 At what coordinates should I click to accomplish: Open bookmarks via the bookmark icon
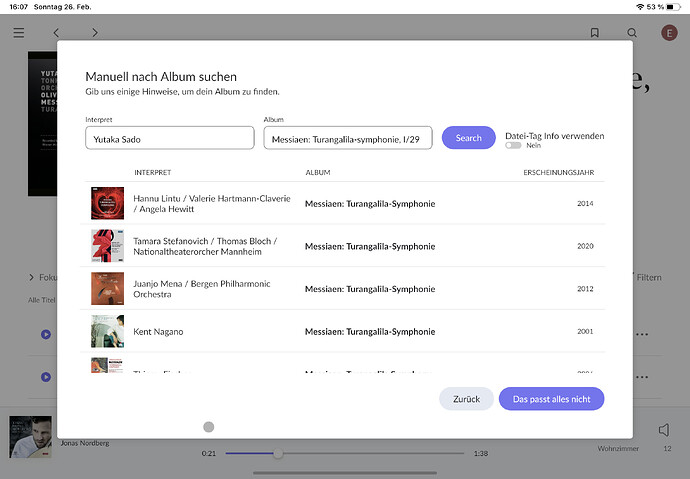(594, 33)
